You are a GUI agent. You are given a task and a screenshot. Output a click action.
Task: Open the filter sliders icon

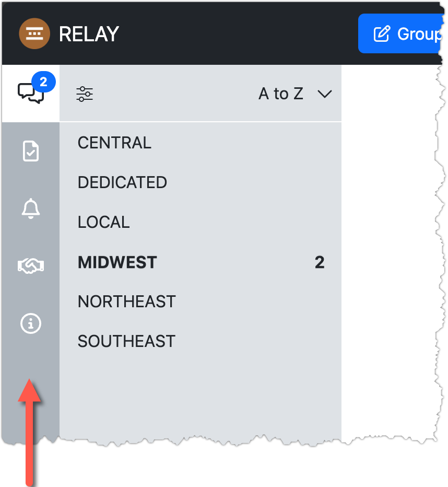[x=84, y=94]
